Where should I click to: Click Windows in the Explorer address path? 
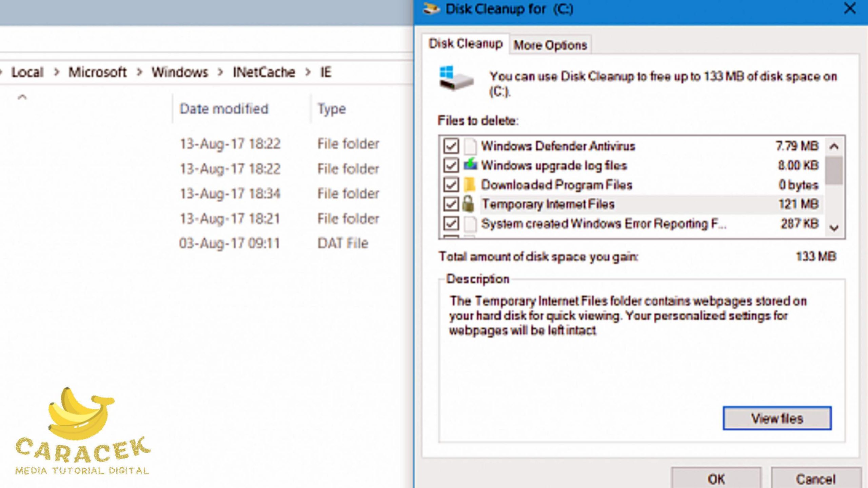pyautogui.click(x=180, y=72)
